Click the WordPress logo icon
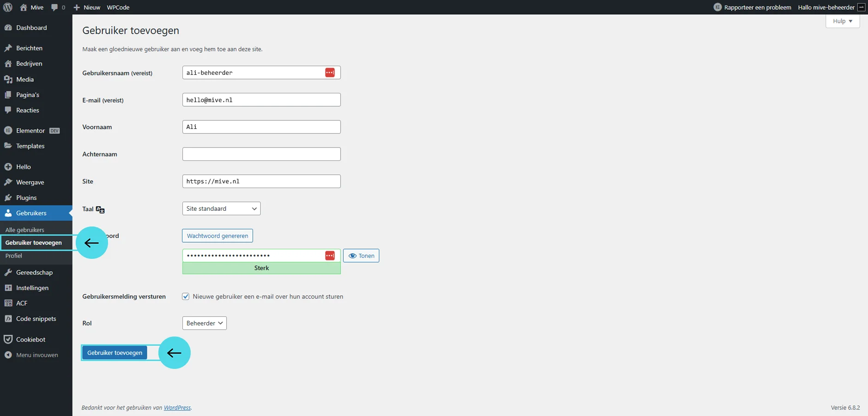This screenshot has width=868, height=416. click(x=8, y=7)
